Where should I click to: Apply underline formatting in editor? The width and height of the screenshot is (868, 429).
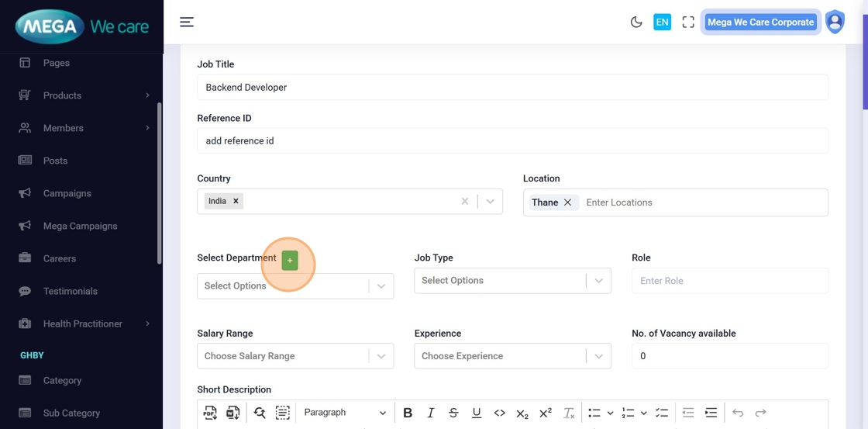tap(477, 413)
